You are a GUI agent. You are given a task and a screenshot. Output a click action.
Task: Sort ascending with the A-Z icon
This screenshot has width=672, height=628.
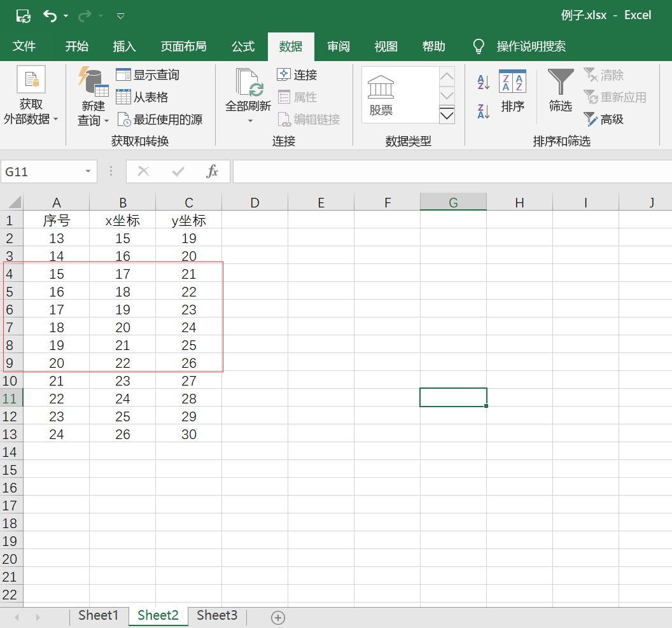click(x=484, y=82)
